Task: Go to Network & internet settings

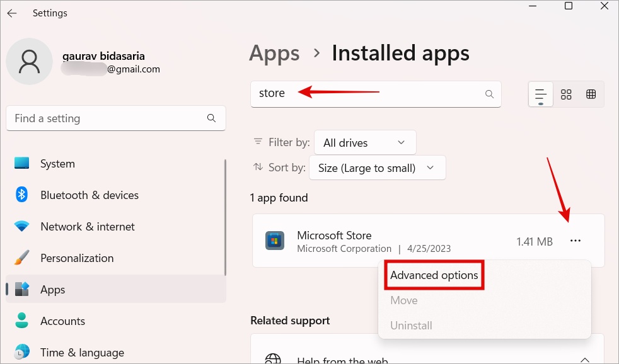Action: 87,227
